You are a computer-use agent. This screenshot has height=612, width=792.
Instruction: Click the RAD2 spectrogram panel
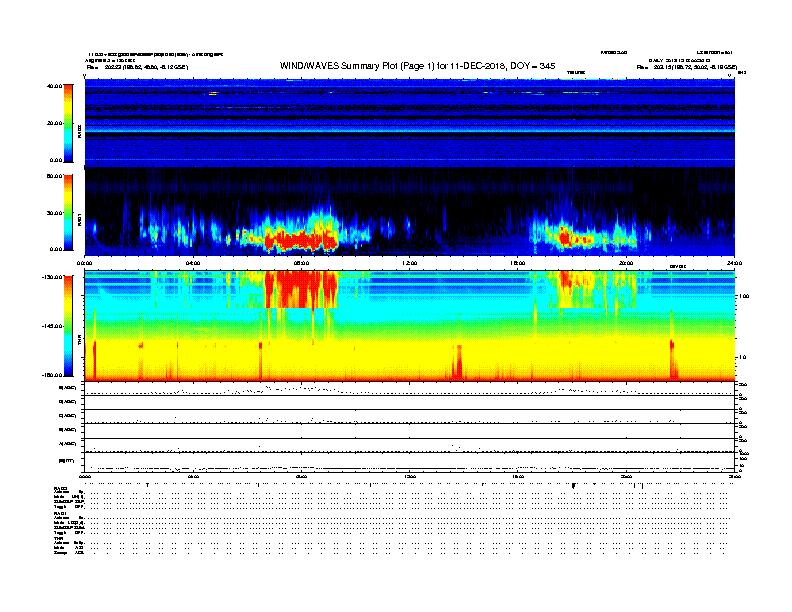pyautogui.click(x=410, y=123)
